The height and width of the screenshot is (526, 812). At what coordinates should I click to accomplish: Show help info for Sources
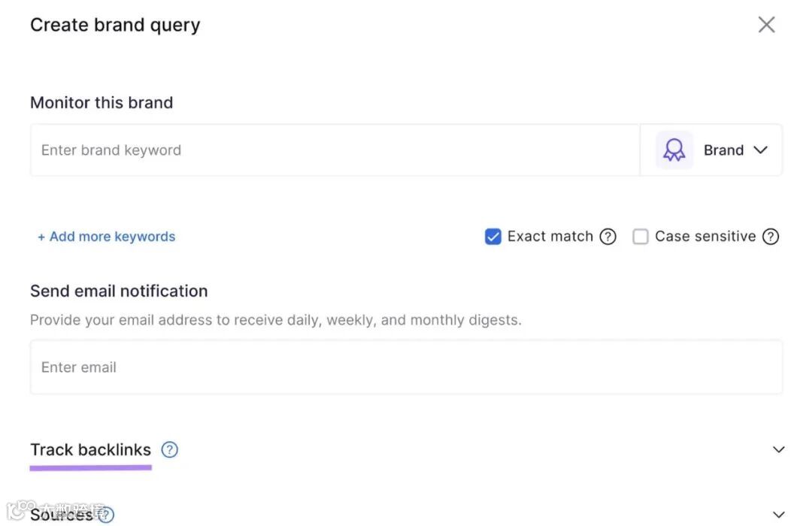pyautogui.click(x=106, y=515)
